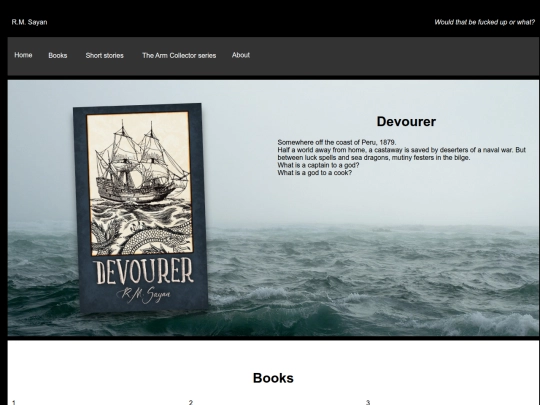540x405 pixels.
Task: Open the About page
Action: (241, 55)
